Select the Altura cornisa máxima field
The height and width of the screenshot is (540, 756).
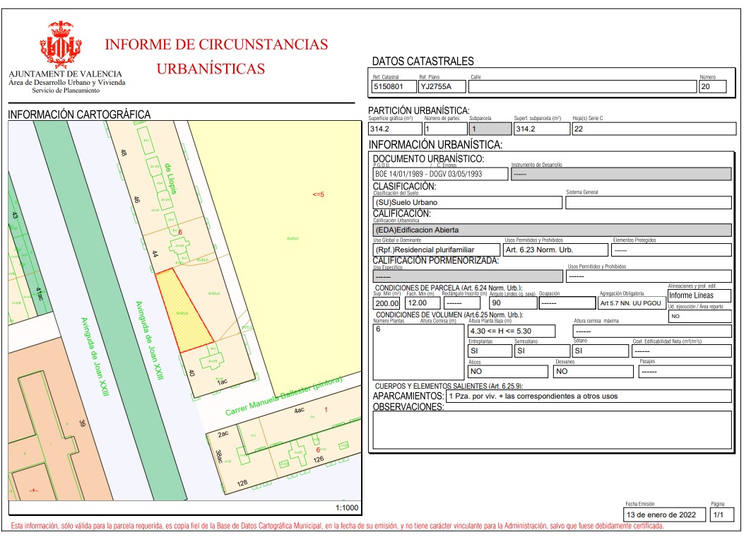(652, 331)
